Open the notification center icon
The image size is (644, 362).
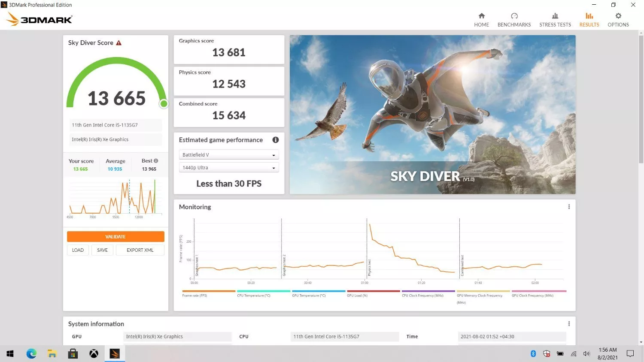pyautogui.click(x=630, y=354)
